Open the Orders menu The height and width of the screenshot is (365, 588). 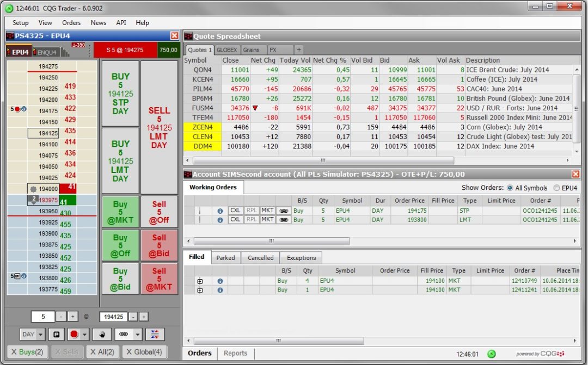point(71,23)
